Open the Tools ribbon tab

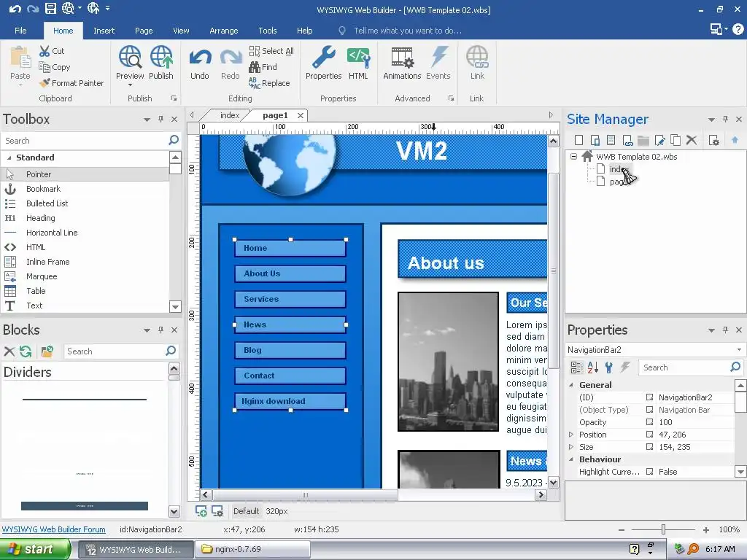click(x=267, y=31)
